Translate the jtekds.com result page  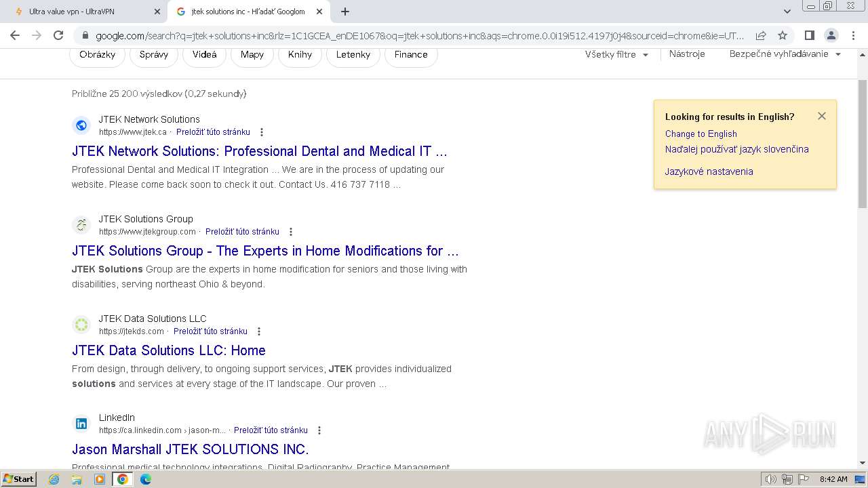pos(210,331)
